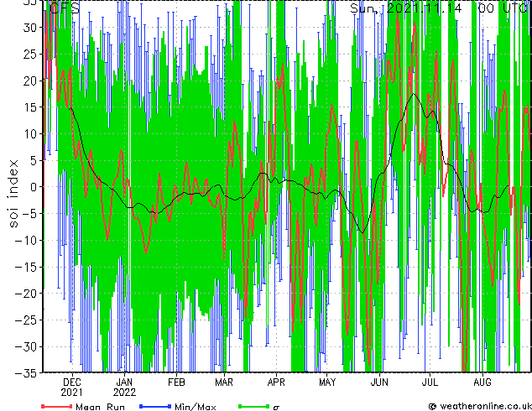This screenshot has width=532, height=411.
Task: Click the y-axis value -35
Action: tap(26, 373)
